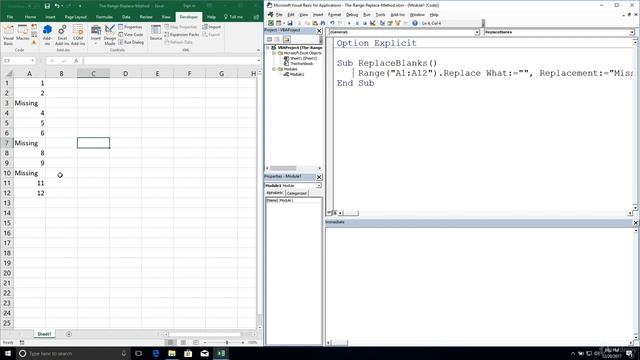
Task: Collapse Microsoft Excel Objects folder
Action: pyautogui.click(x=274, y=53)
